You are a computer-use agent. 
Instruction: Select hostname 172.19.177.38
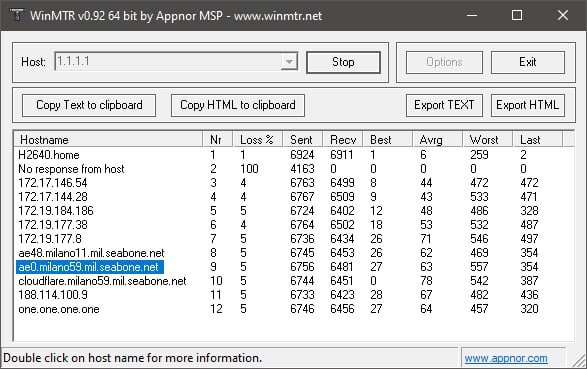point(53,225)
